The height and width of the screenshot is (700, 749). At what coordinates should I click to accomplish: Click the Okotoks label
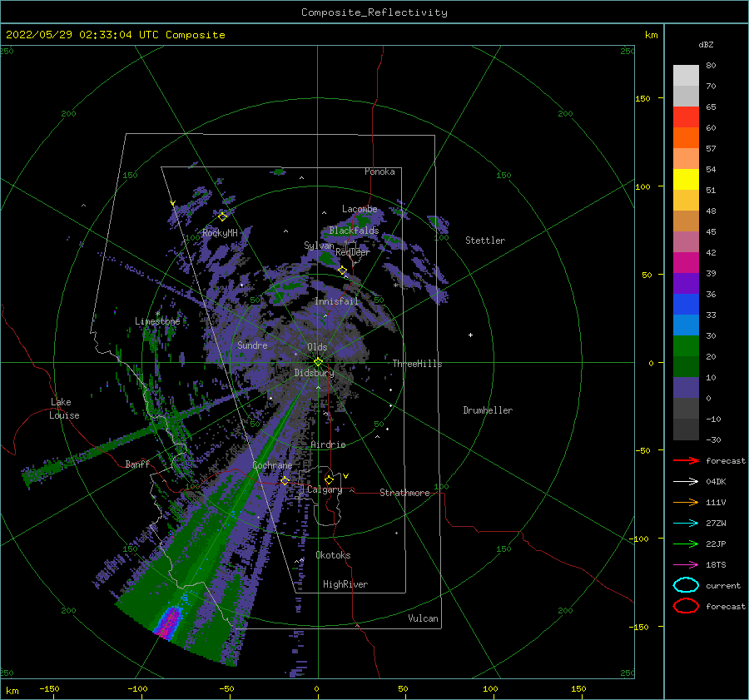(333, 555)
